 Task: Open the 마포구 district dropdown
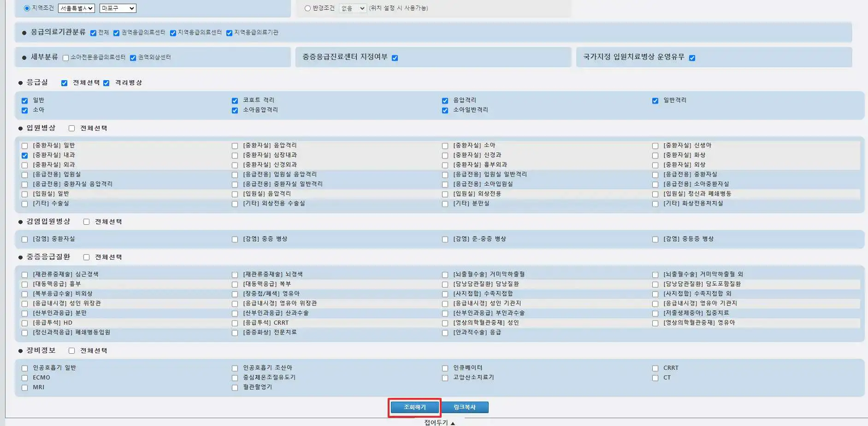point(118,8)
